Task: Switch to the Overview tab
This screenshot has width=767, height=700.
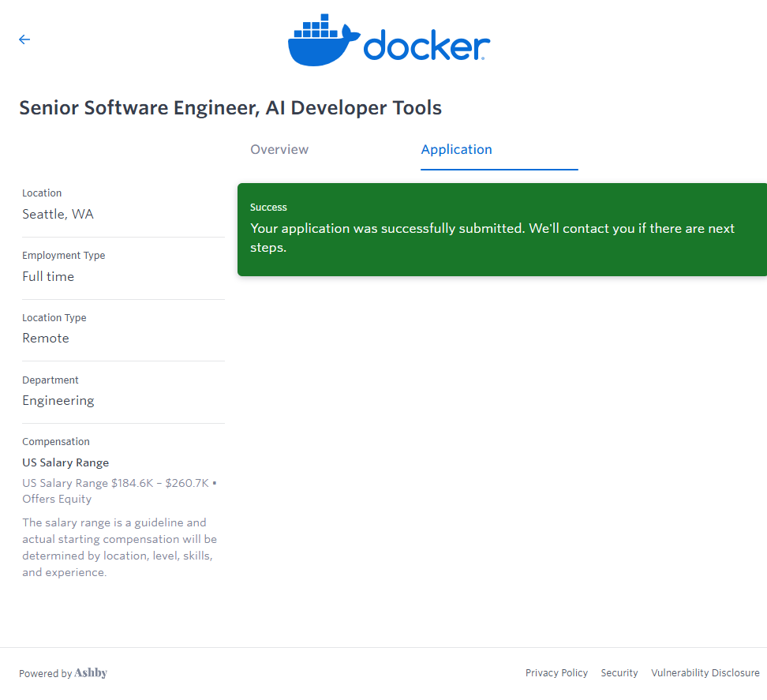Action: 279,149
